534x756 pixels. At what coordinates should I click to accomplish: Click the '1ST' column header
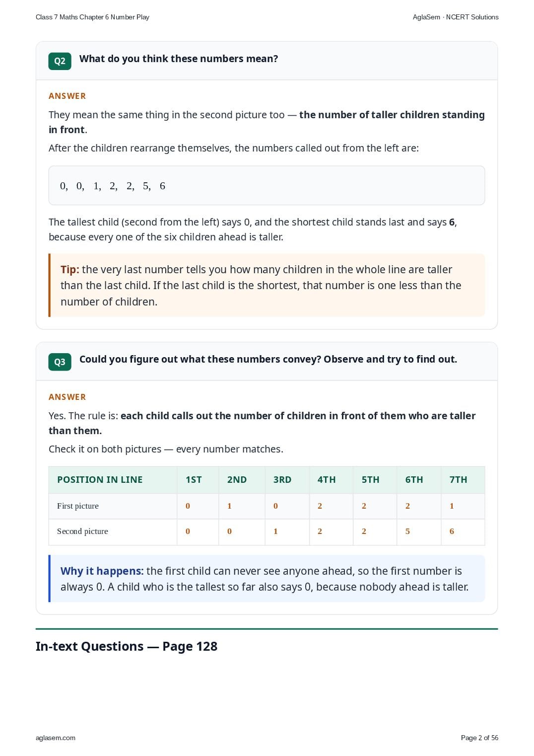click(x=194, y=480)
